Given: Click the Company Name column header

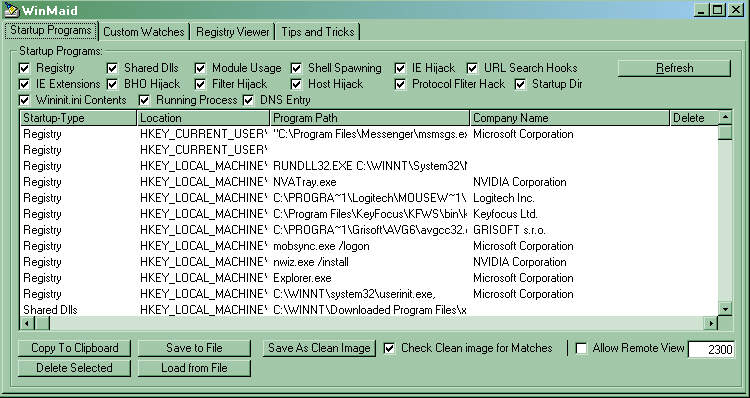Looking at the screenshot, I should [570, 118].
